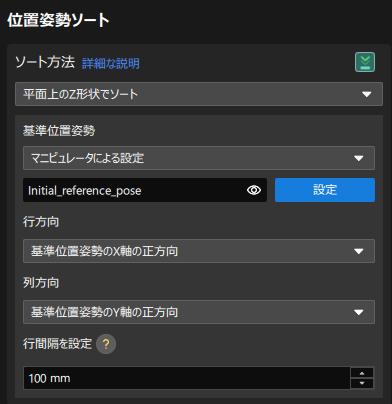
Task: Click the arrow of the 列方向 combo box
Action: coord(359,312)
